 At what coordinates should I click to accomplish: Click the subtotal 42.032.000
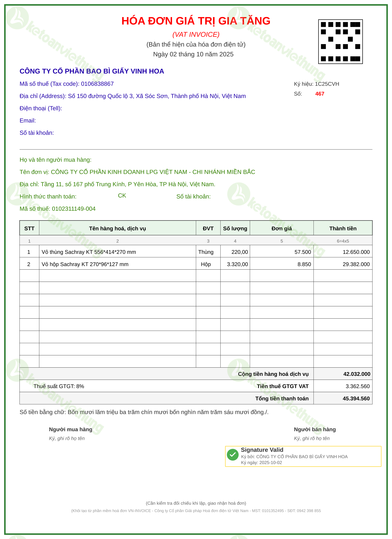point(357,374)
